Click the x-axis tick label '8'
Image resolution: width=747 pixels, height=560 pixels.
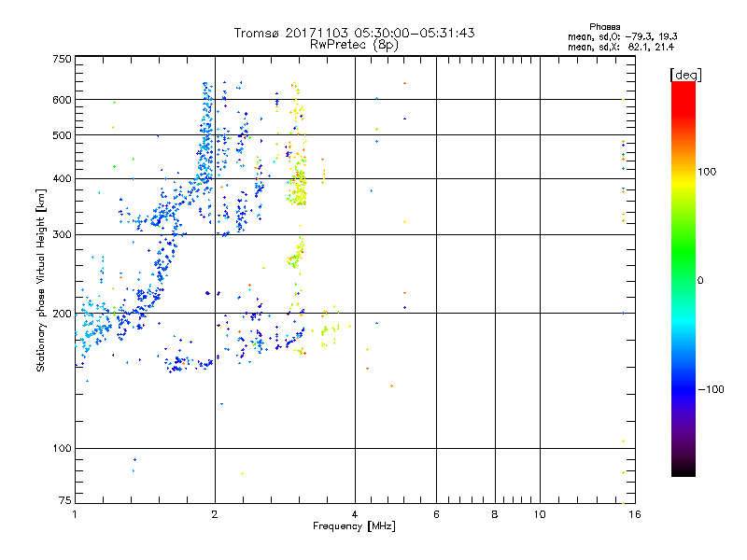point(495,514)
